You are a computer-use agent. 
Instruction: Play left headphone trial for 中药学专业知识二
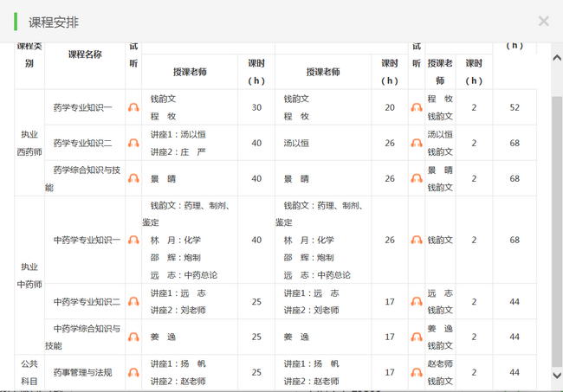pyautogui.click(x=133, y=301)
